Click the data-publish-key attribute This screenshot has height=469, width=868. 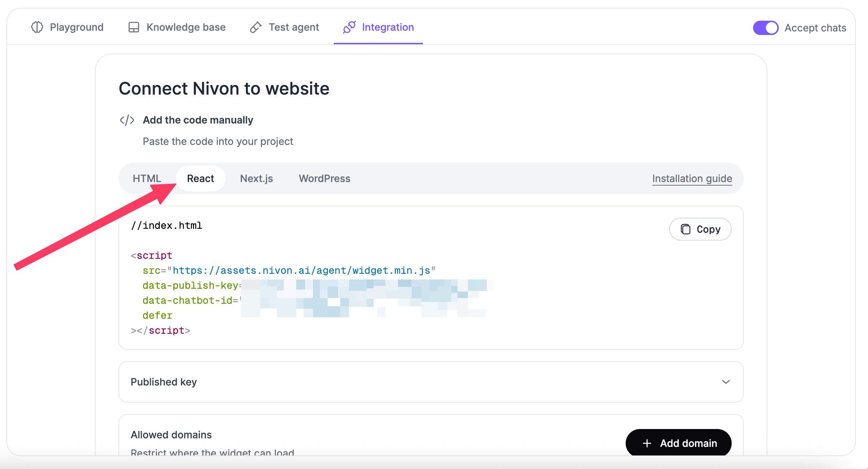(190, 286)
